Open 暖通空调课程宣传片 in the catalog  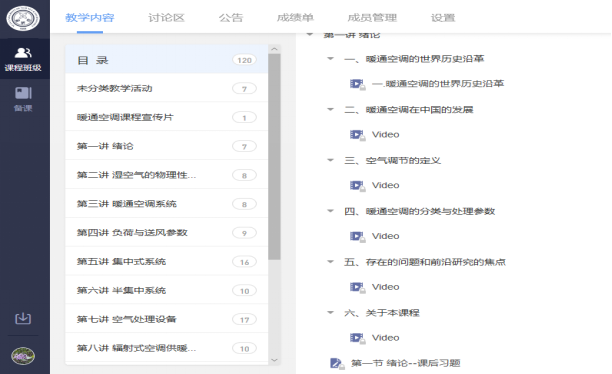click(167, 117)
